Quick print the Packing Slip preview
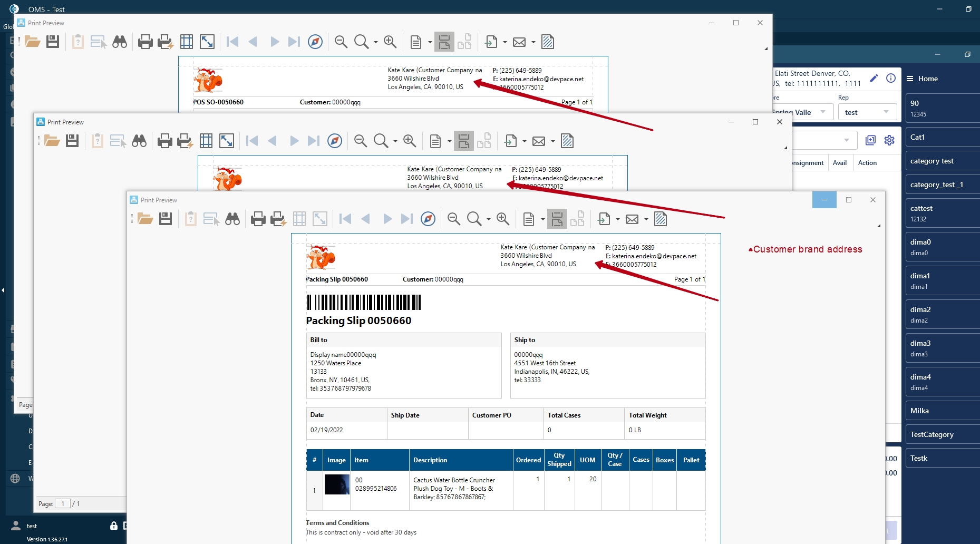 [x=278, y=219]
